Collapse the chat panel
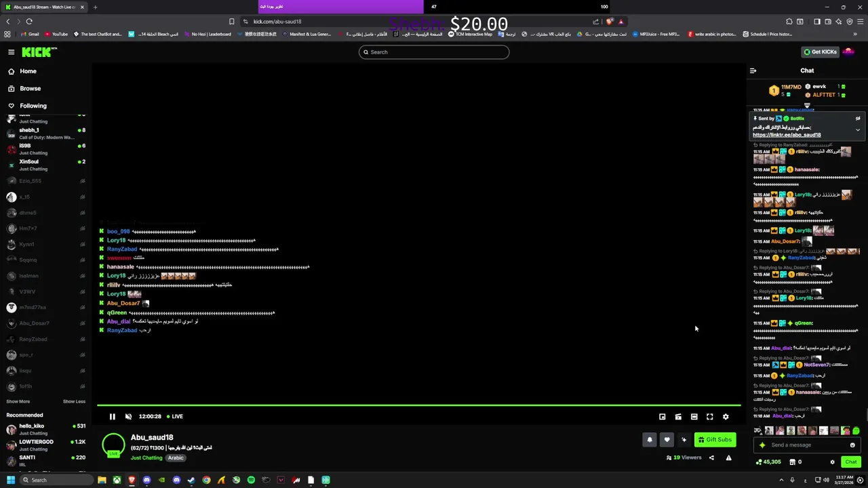 pos(753,70)
